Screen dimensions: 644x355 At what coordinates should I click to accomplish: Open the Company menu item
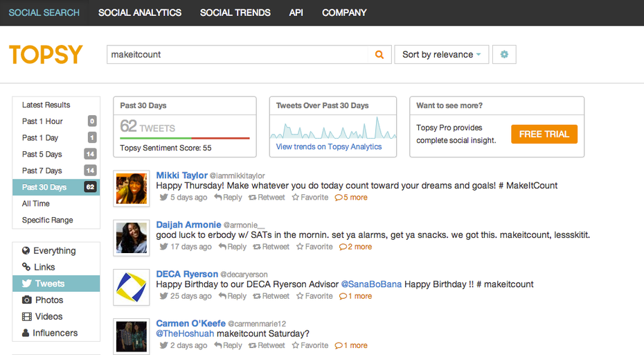coord(344,12)
